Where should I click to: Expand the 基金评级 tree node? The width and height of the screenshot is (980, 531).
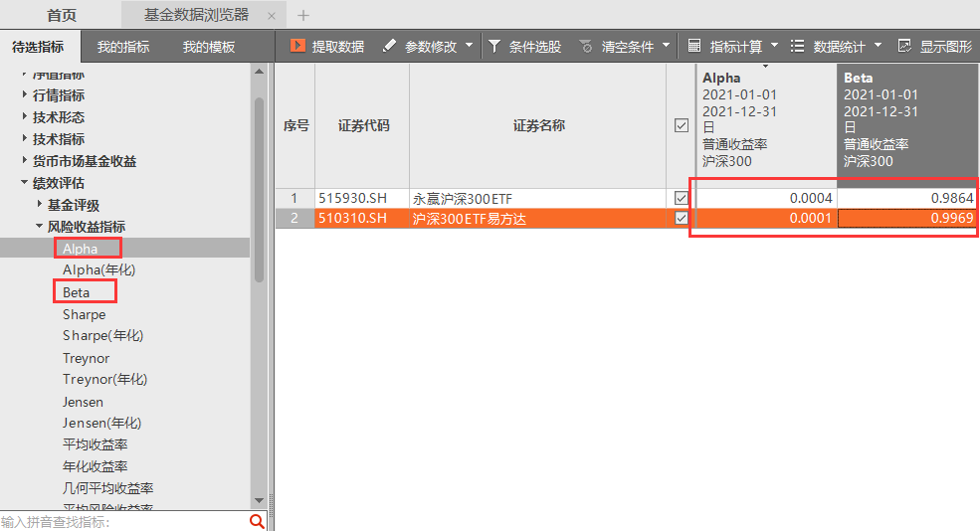pos(40,204)
